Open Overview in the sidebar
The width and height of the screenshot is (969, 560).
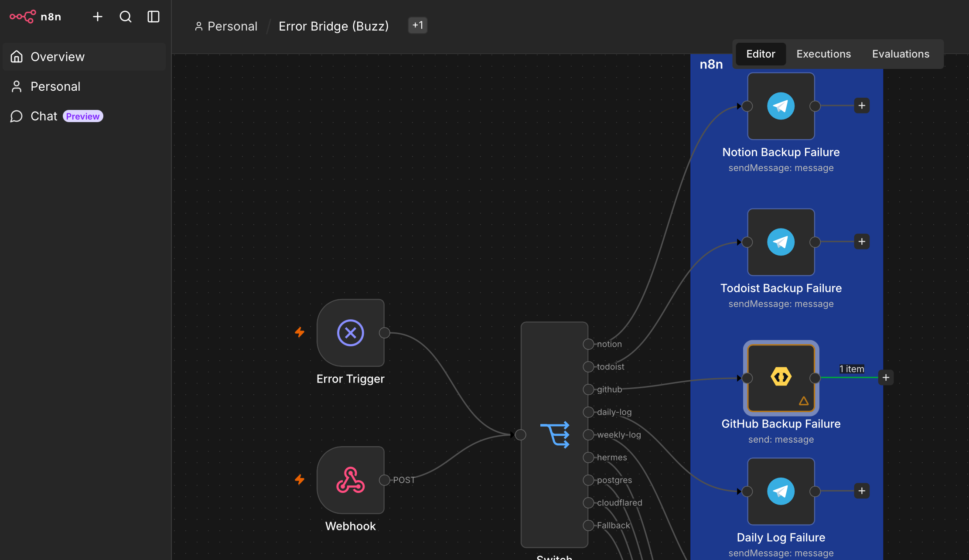coord(84,57)
